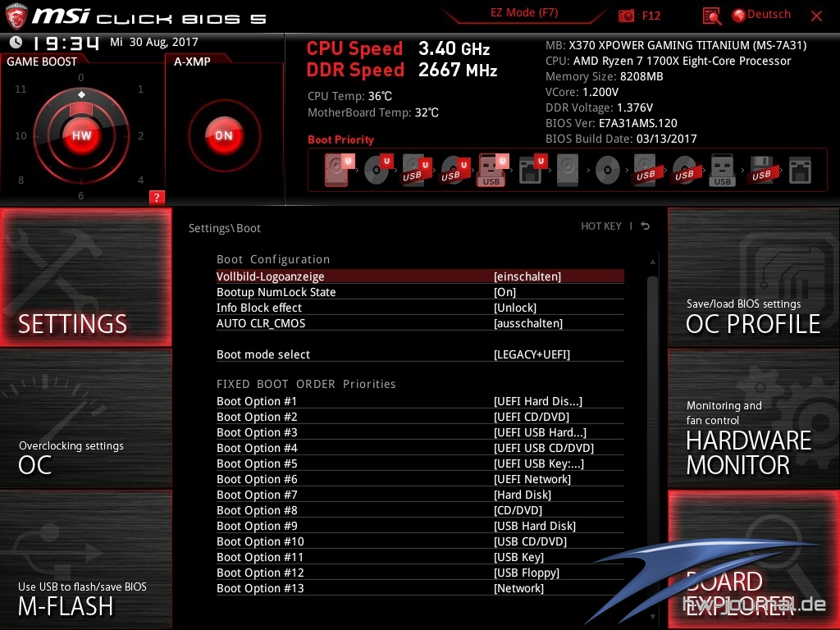Open Game Boost help question mark
840x630 pixels.
(x=157, y=197)
